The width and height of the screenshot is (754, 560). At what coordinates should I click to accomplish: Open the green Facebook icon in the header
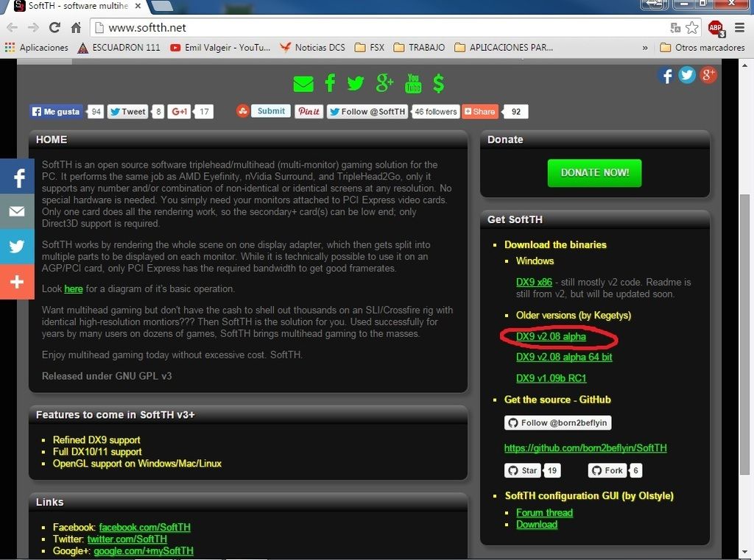(x=330, y=83)
